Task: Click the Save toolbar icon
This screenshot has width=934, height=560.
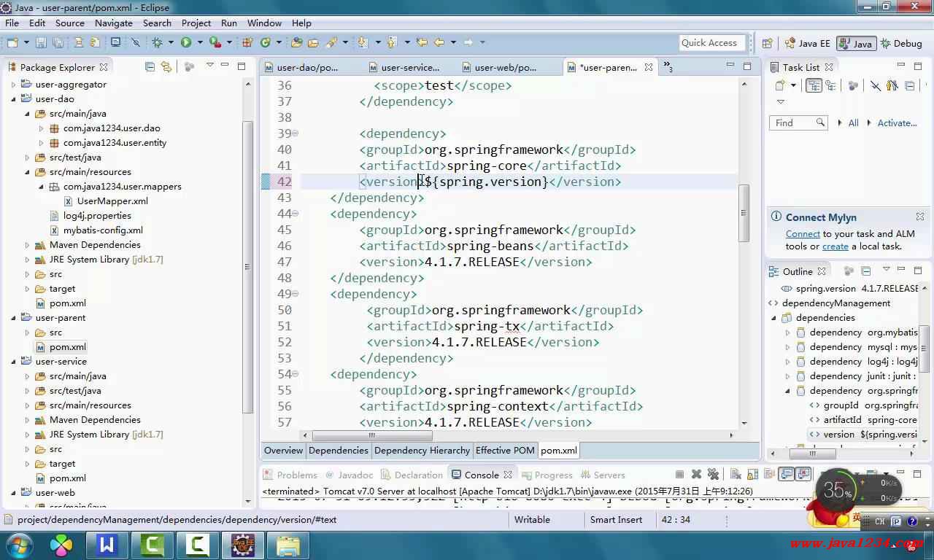Action: [41, 43]
